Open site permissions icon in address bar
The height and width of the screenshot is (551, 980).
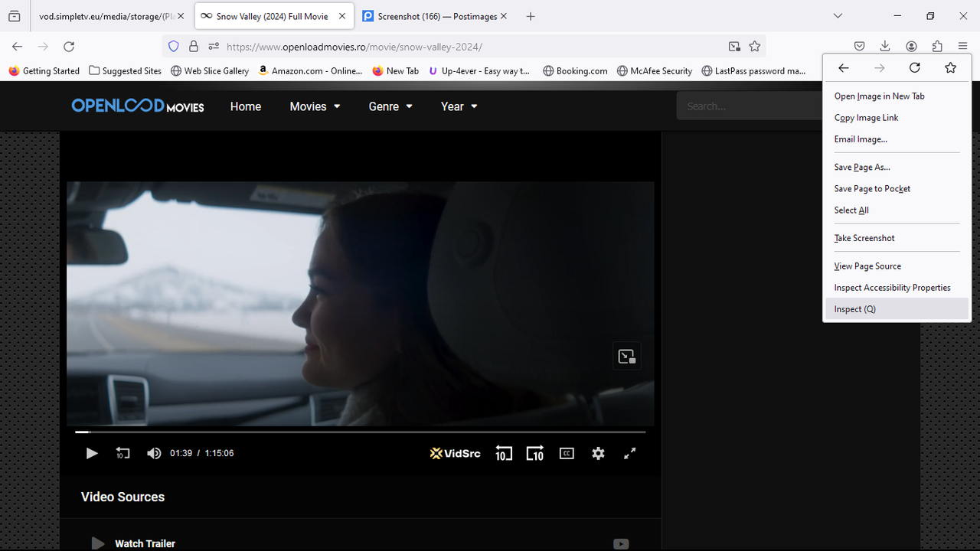pyautogui.click(x=214, y=47)
